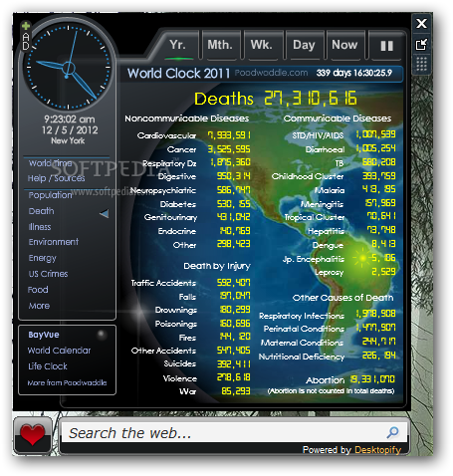Click the Noncommunicable Diseases heading
The image size is (453, 476).
pyautogui.click(x=187, y=119)
